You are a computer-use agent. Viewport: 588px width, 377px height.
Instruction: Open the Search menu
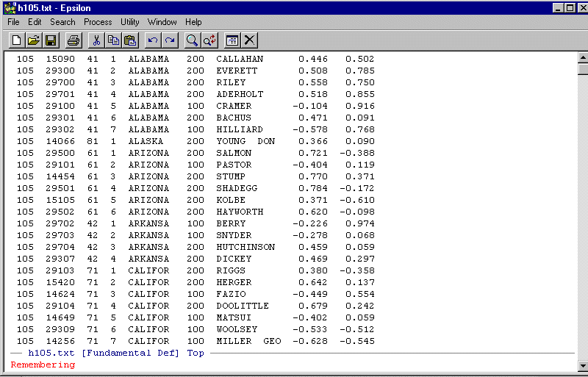[62, 22]
